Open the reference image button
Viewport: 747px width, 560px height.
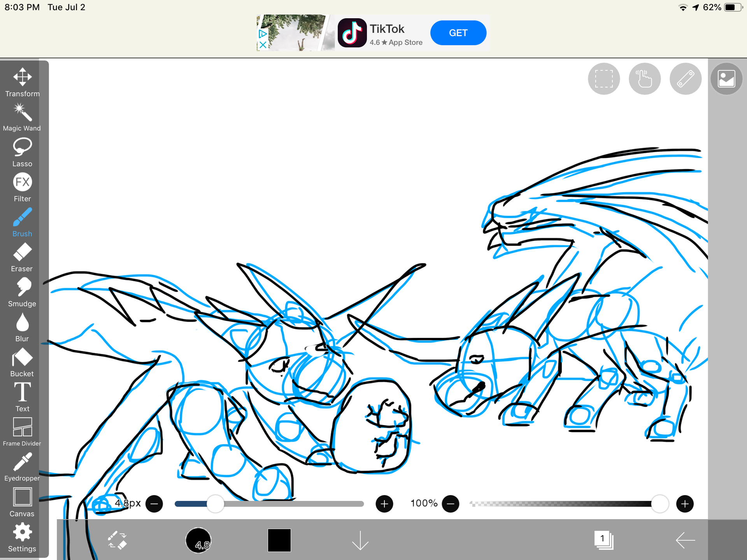coord(726,79)
